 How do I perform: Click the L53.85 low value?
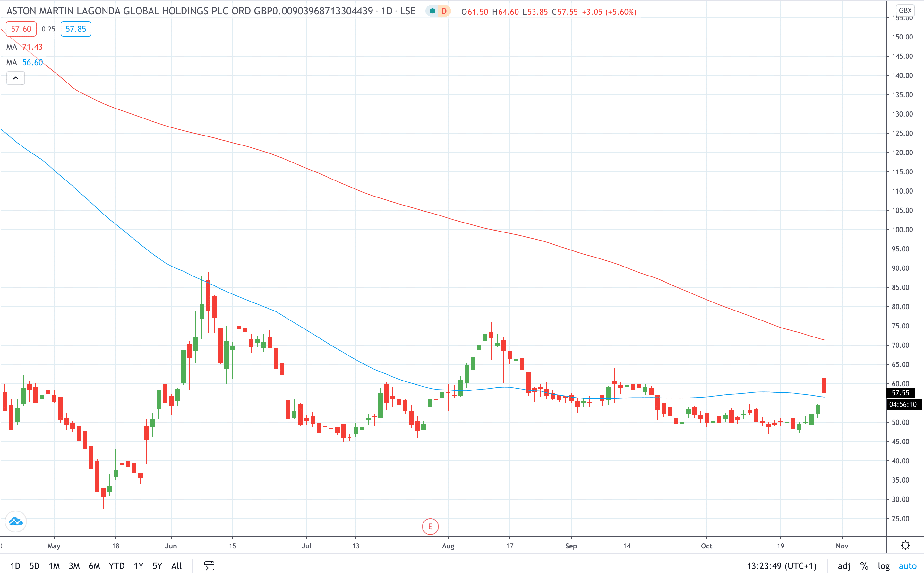pyautogui.click(x=535, y=12)
